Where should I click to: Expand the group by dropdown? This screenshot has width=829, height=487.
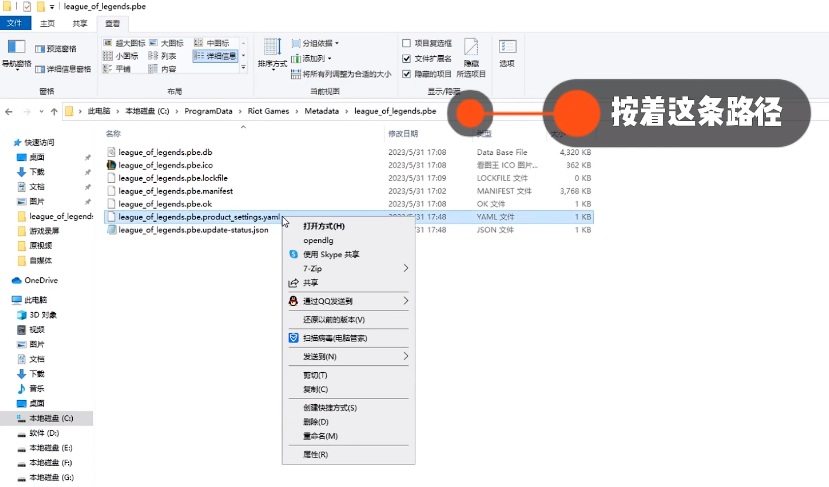315,43
